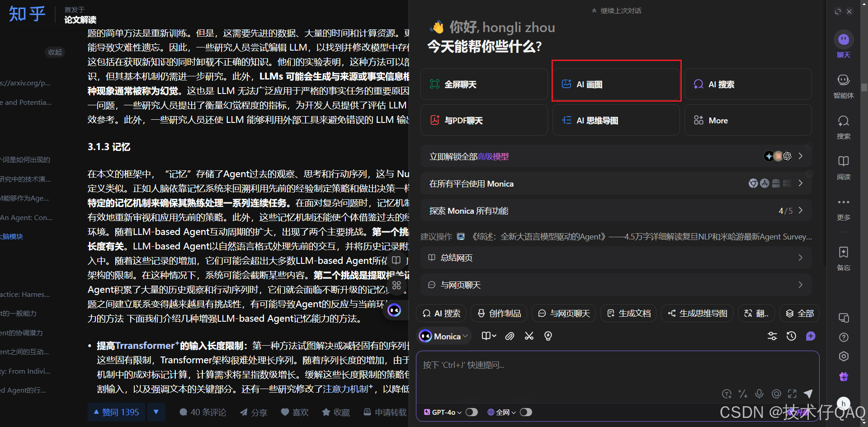Viewport: 868px width, 427px height.
Task: Open the Monica bot selector dropdown
Action: tap(443, 336)
